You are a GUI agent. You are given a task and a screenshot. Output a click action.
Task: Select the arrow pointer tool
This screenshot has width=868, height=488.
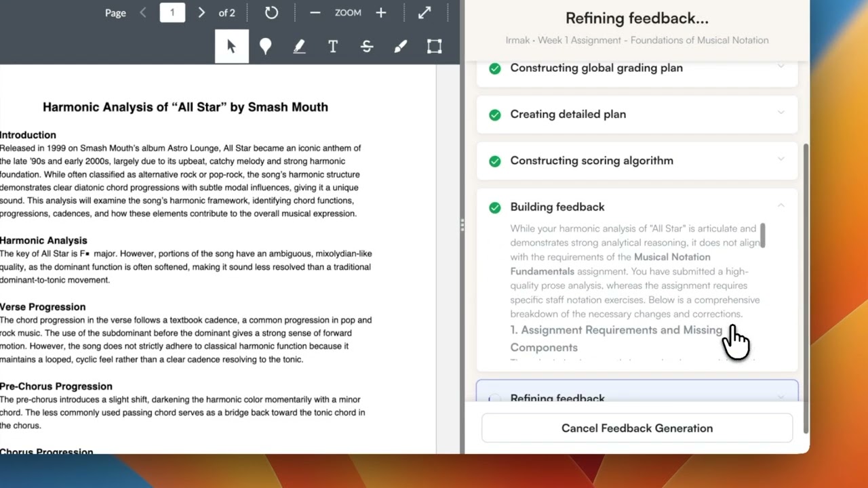tap(231, 46)
